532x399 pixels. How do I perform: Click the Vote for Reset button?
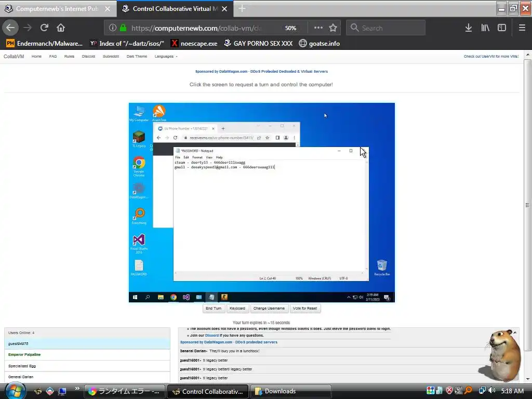click(x=305, y=309)
